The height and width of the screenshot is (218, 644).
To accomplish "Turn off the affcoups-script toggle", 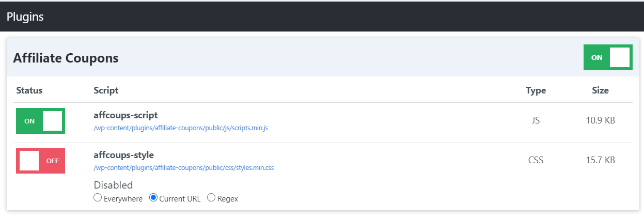I will (x=40, y=121).
